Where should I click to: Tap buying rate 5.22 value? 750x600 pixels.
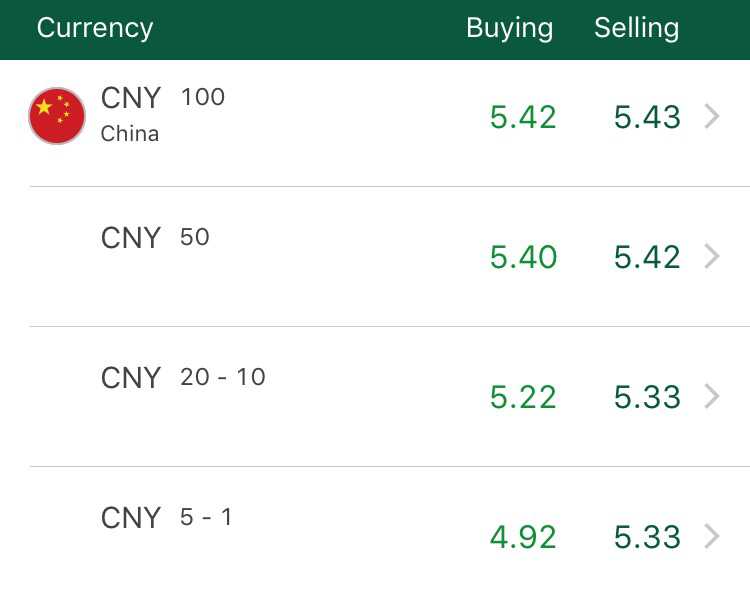pos(523,397)
